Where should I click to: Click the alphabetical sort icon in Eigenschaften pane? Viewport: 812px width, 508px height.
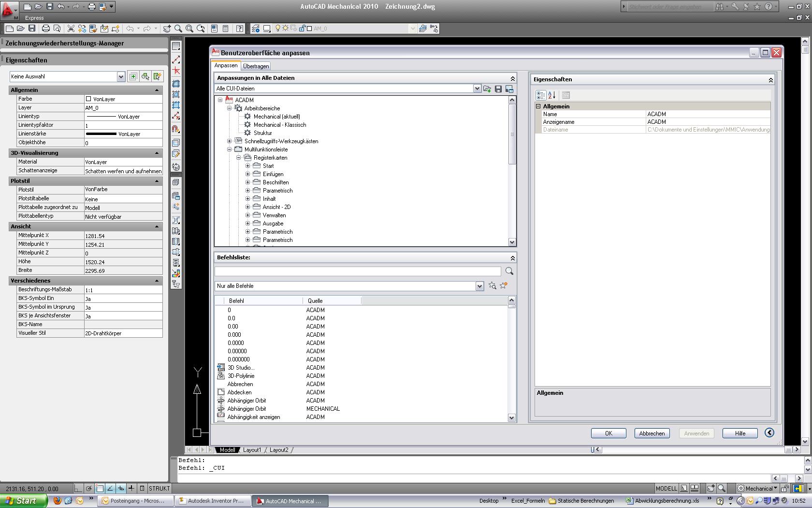pos(552,95)
